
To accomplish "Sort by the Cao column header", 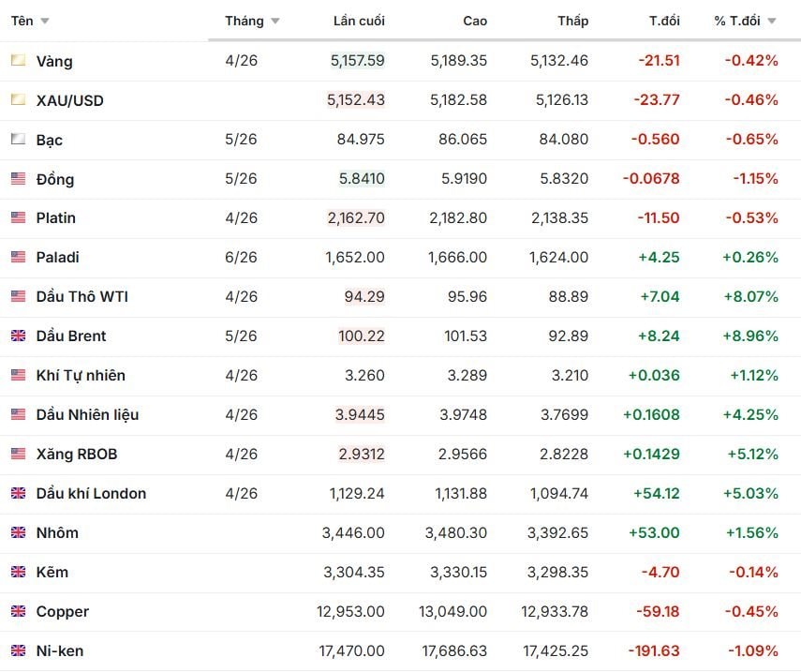I will (x=475, y=21).
